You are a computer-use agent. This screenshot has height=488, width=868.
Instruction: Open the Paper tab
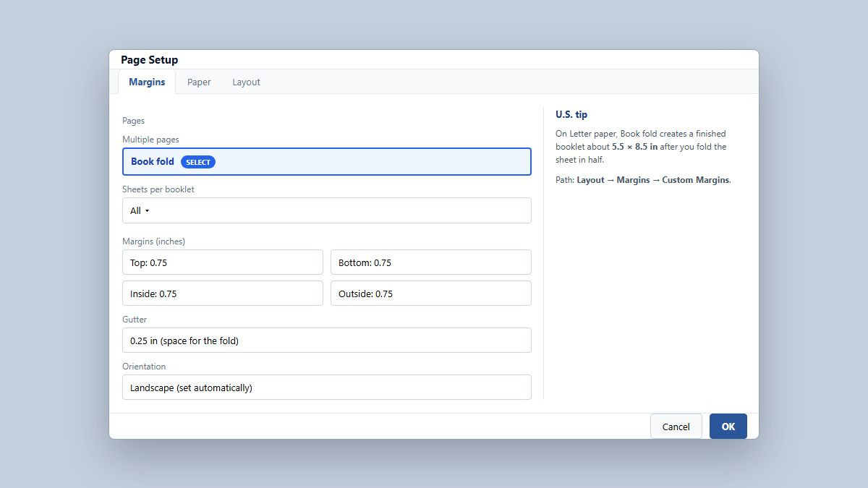(199, 82)
